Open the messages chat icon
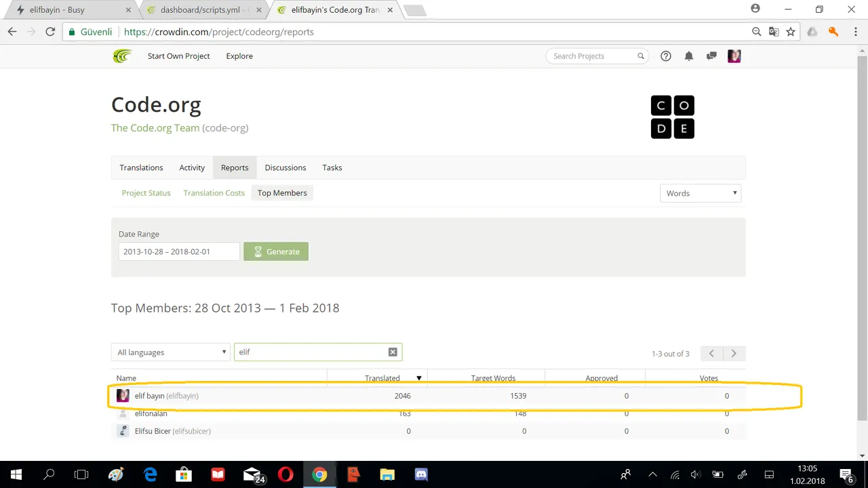The image size is (868, 488). tap(711, 56)
